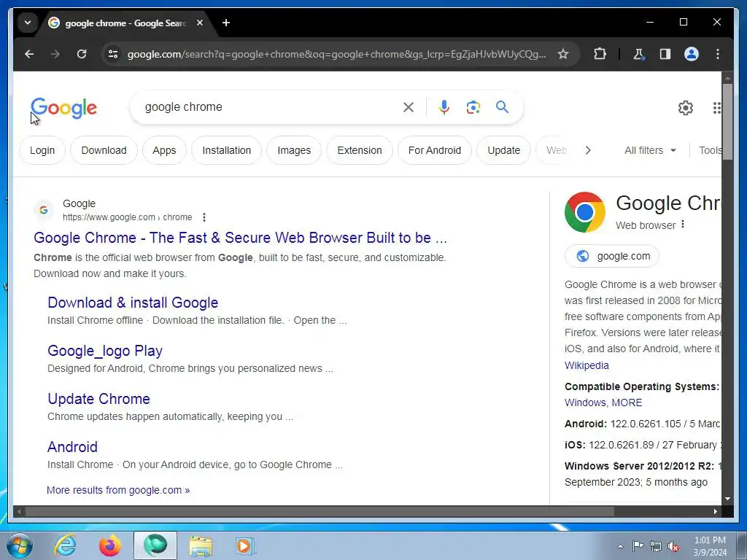Open the Action Center flag icon
This screenshot has width=747, height=560.
pos(638,546)
